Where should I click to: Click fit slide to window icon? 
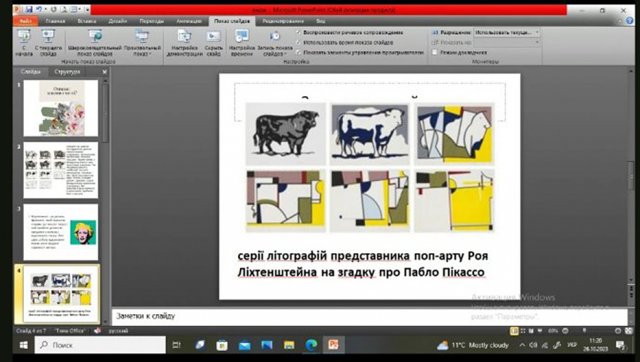click(629, 331)
